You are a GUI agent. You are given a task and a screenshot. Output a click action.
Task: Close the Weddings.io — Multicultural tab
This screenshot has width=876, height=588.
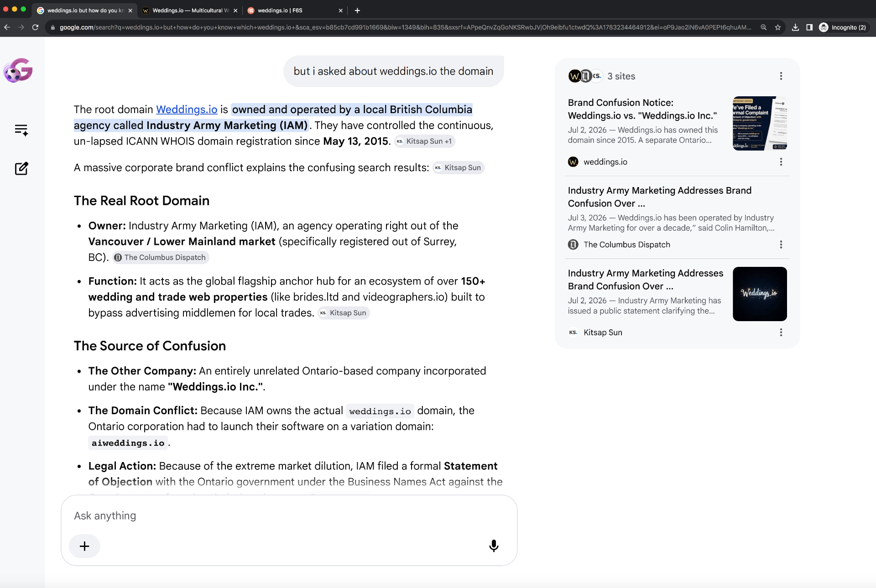235,10
